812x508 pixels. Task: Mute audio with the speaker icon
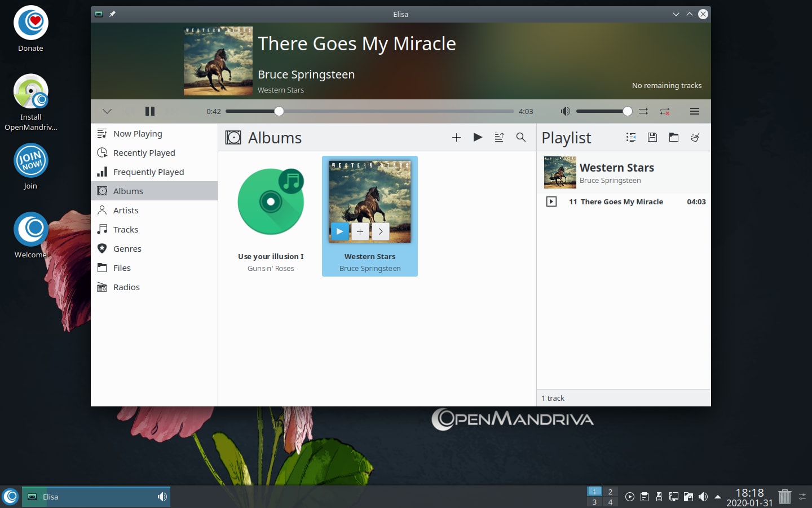pos(565,111)
